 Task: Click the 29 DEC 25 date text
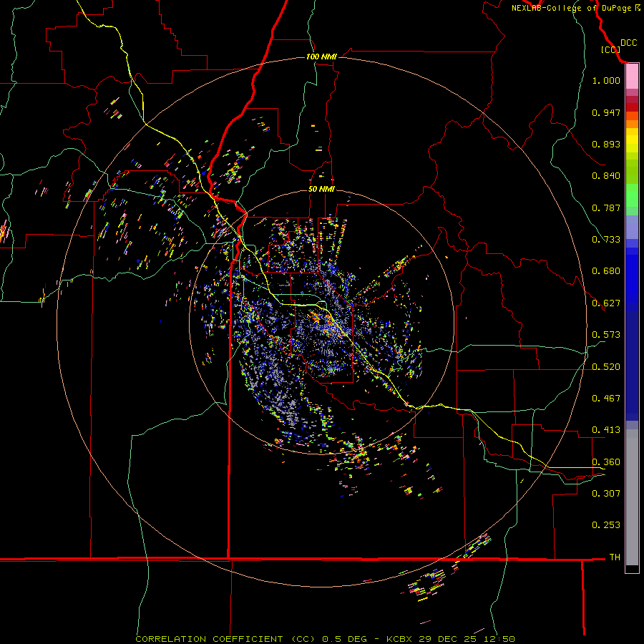click(x=447, y=639)
